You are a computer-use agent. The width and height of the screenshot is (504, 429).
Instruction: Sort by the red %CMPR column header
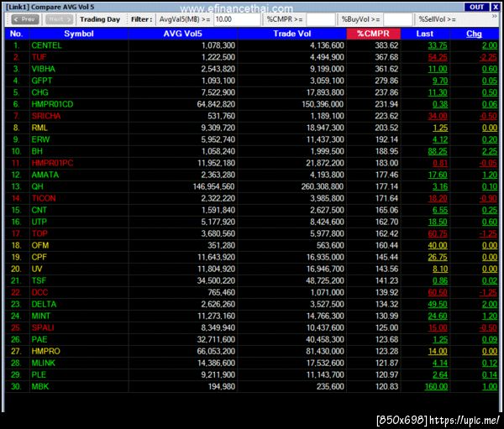tap(373, 34)
